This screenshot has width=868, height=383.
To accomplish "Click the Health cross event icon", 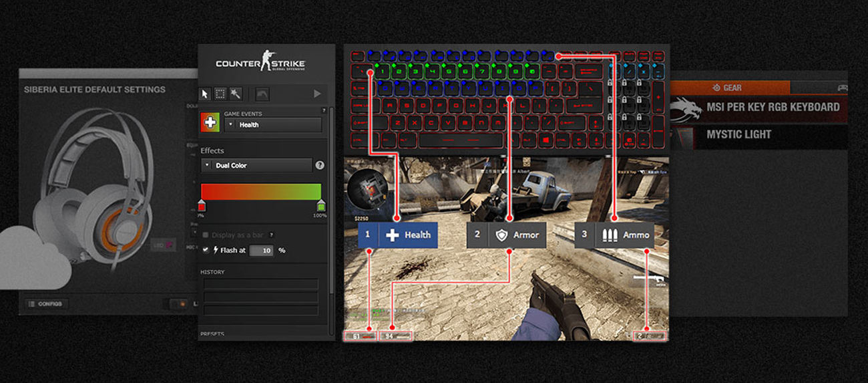I will pos(210,122).
